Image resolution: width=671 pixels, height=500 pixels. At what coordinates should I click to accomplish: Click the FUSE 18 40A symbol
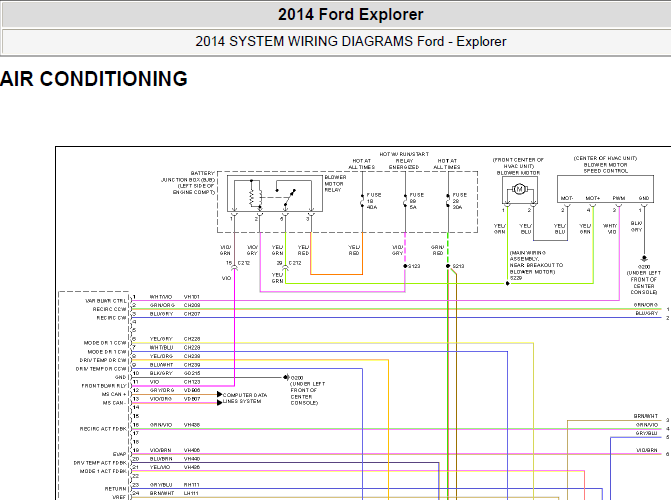tap(362, 201)
